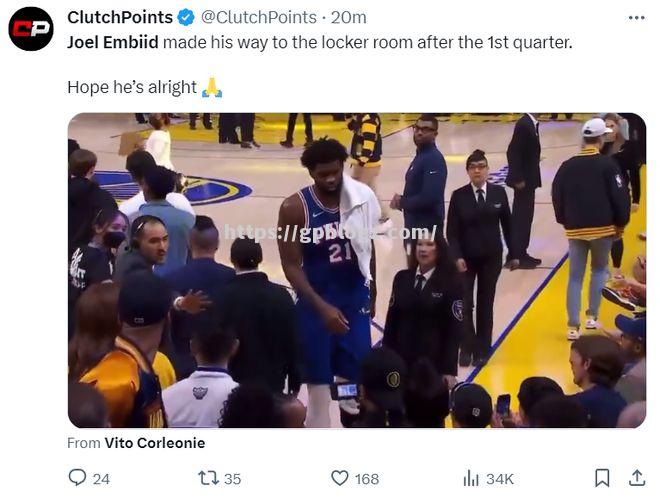Click the 20m timestamp
660x498 pixels.
[349, 18]
